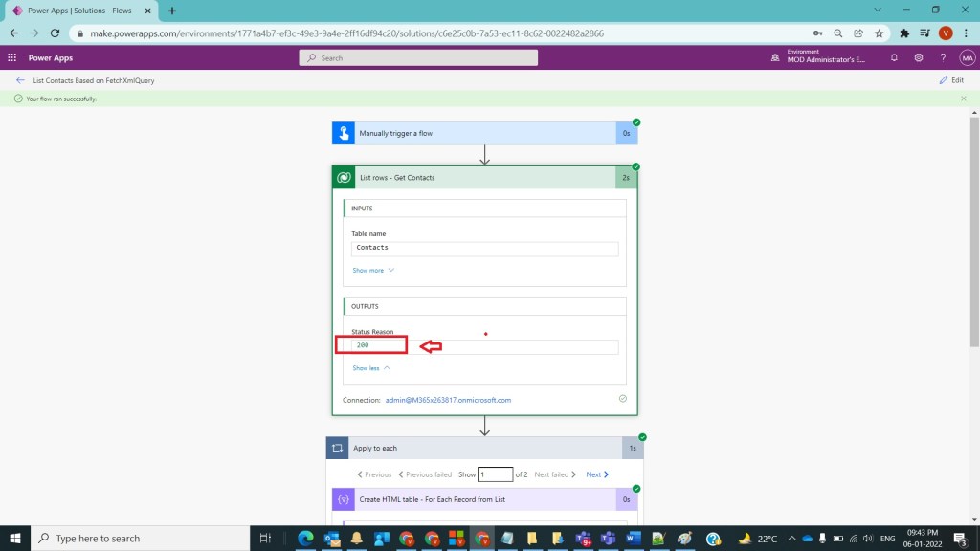Dismiss the flow ran successfully banner
The height and width of the screenshot is (551, 980).
coord(963,99)
